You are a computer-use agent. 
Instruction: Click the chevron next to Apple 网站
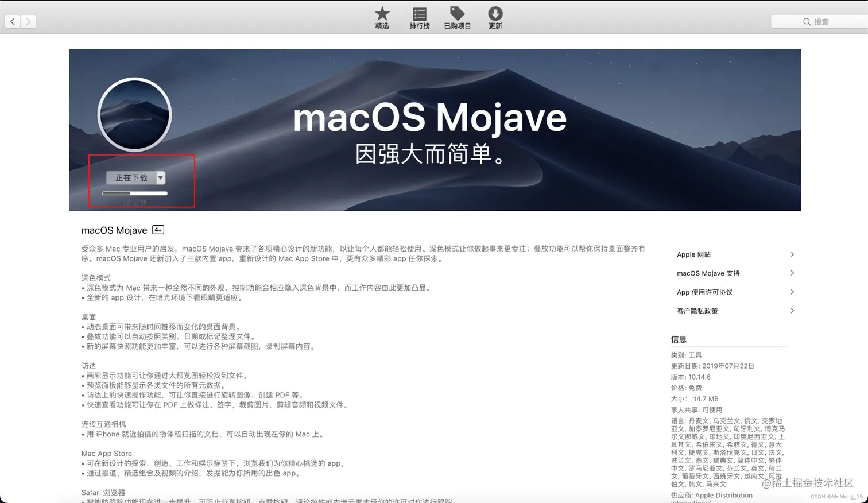[792, 254]
